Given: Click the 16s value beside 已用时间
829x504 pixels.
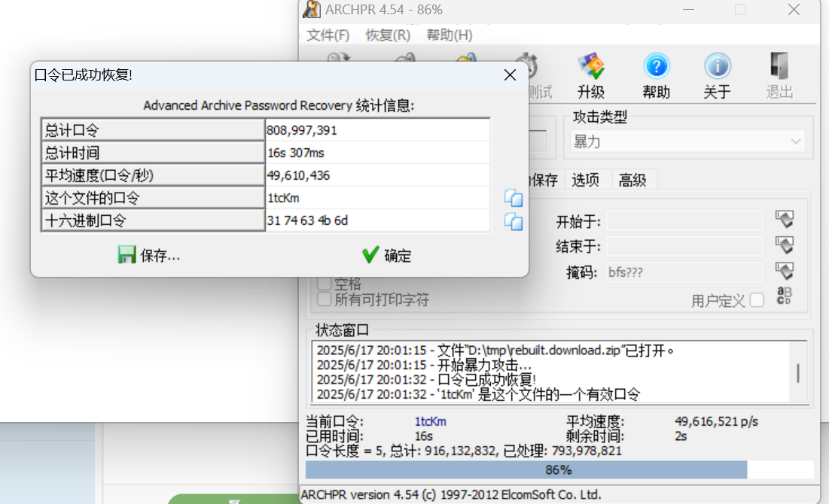Looking at the screenshot, I should point(423,436).
